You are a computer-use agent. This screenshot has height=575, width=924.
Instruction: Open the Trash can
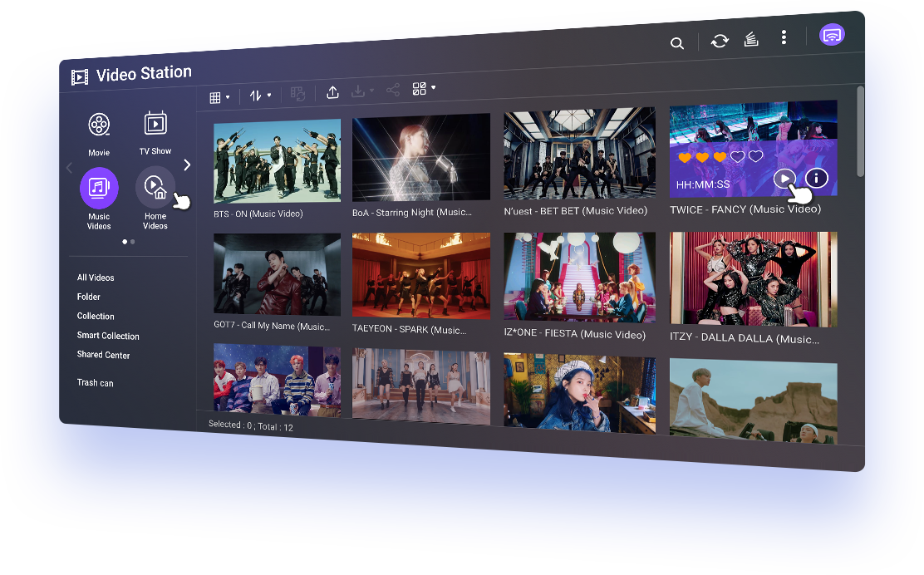(96, 382)
